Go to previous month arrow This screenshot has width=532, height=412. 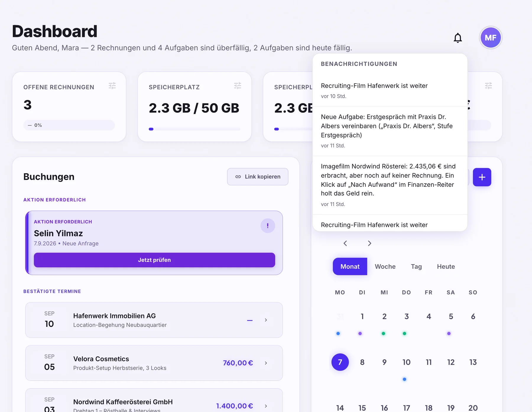click(345, 243)
